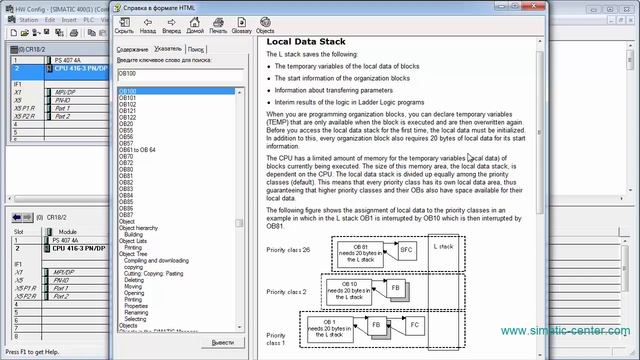The width and height of the screenshot is (640, 360).
Task: Select OB80 in the index list
Action: [x=126, y=169]
